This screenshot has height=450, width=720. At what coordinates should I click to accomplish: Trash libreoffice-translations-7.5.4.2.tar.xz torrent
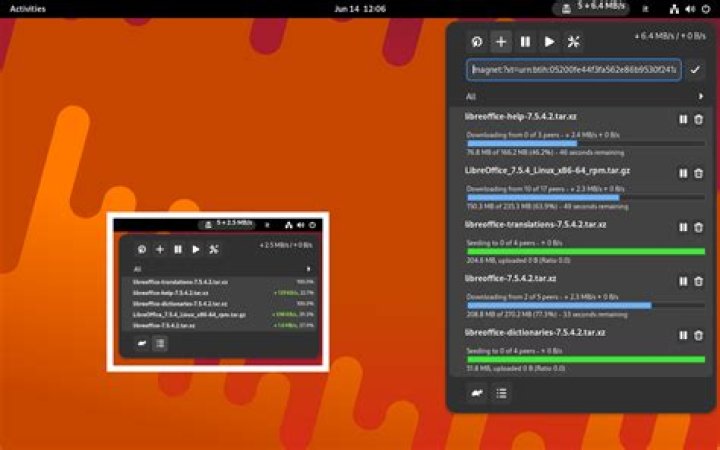(x=698, y=227)
